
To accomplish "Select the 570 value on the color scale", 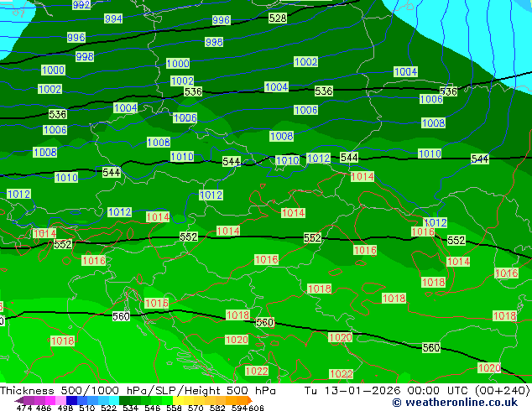I will pos(194,408).
